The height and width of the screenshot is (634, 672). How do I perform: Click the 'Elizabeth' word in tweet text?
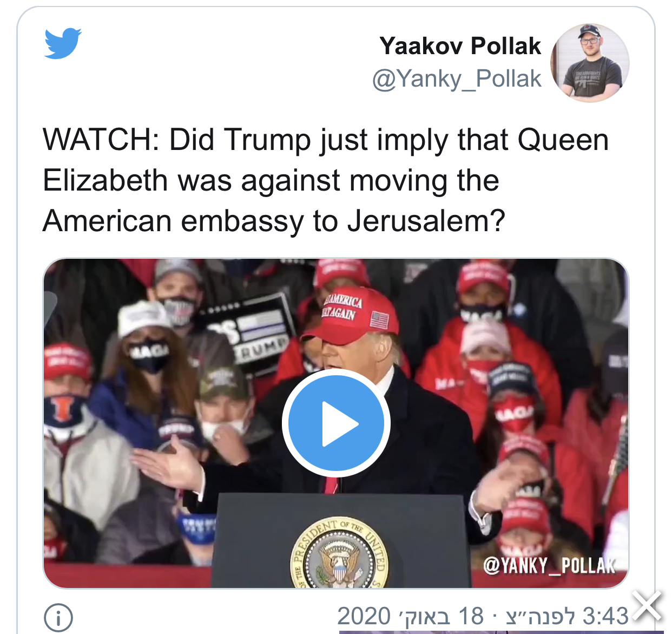[x=106, y=180]
